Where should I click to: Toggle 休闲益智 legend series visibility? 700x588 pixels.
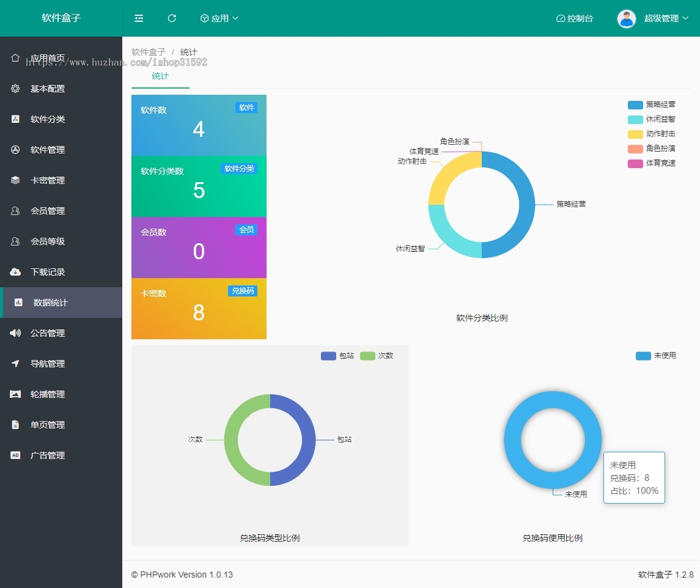[x=652, y=119]
